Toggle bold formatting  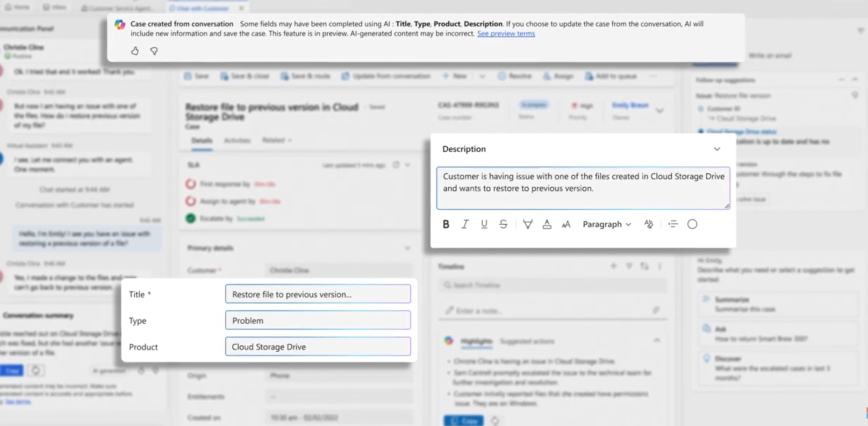point(446,224)
